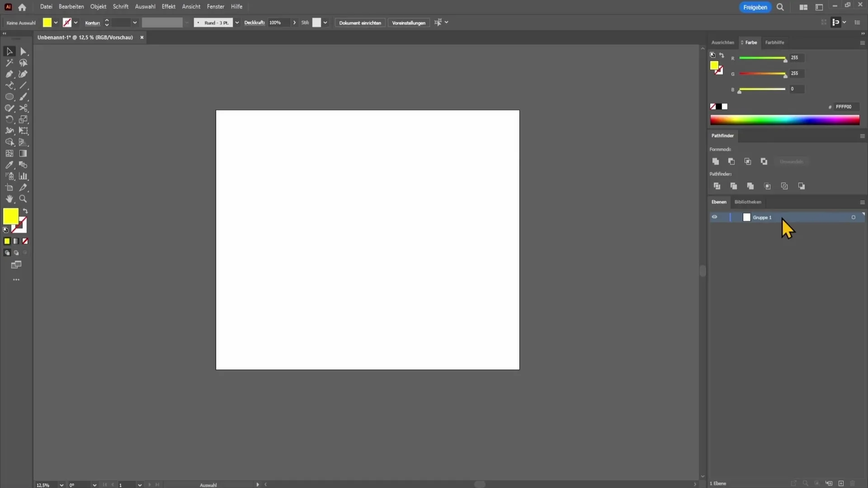Open the Objekt menu
Viewport: 868px width, 488px height.
[98, 7]
